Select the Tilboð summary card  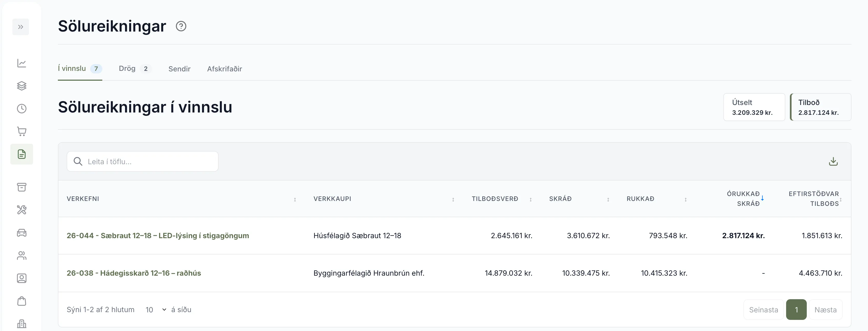820,107
